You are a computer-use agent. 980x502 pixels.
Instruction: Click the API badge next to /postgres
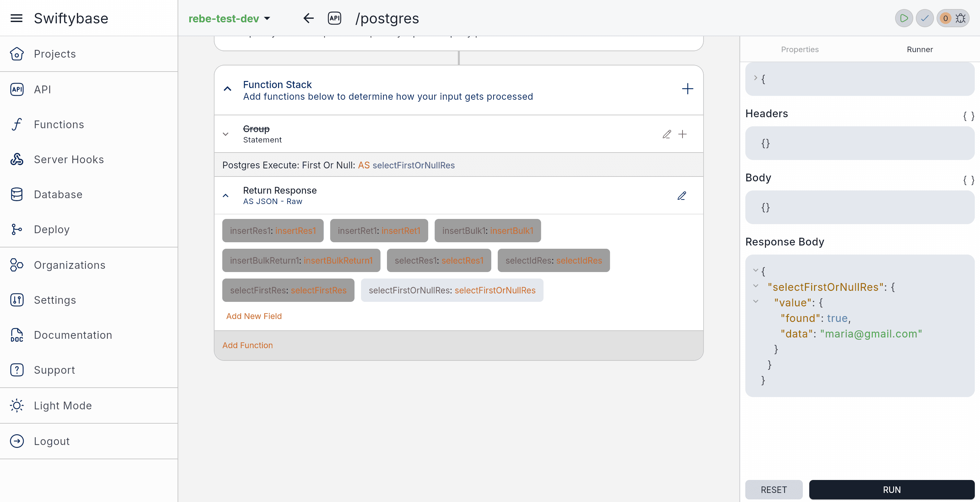pyautogui.click(x=334, y=18)
